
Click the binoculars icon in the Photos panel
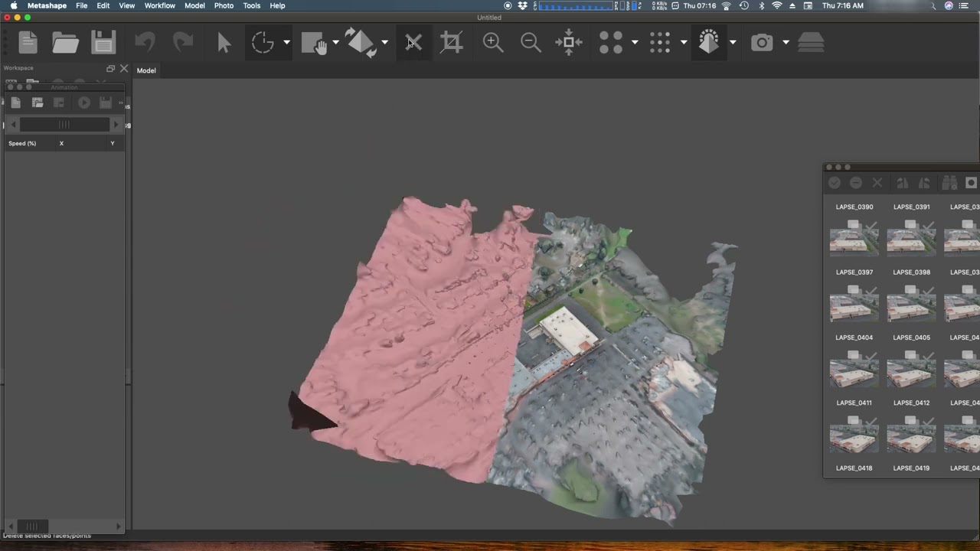(949, 183)
